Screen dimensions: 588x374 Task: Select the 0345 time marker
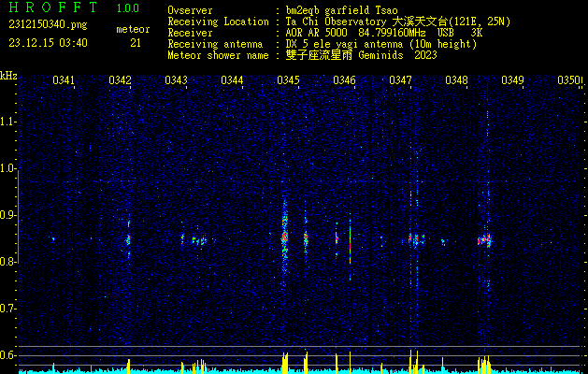(288, 81)
